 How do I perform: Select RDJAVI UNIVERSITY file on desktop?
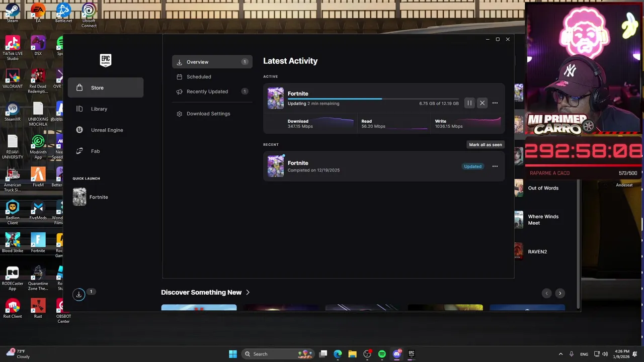click(x=13, y=147)
